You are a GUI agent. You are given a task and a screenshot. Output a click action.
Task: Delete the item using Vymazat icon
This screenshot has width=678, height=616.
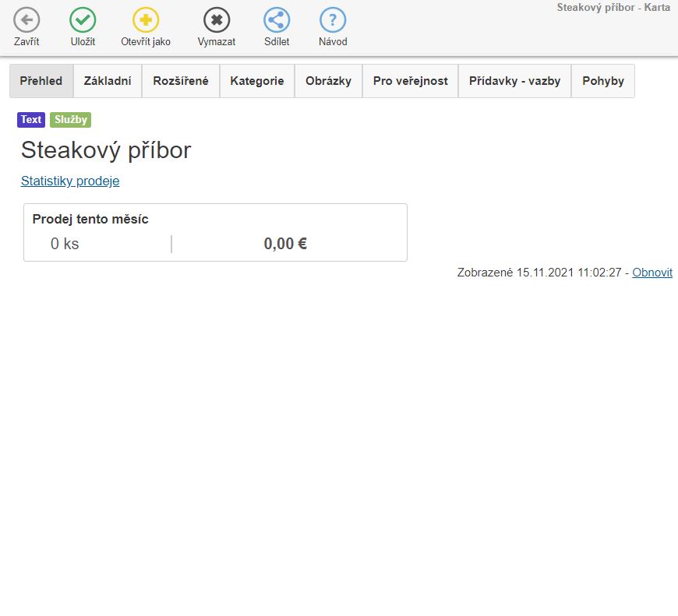pyautogui.click(x=217, y=20)
